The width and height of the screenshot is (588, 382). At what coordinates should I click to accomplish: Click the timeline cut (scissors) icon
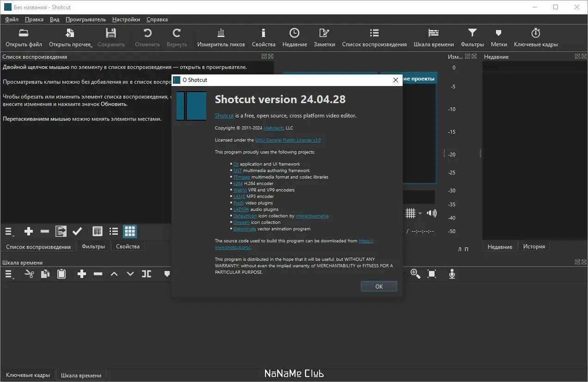29,274
